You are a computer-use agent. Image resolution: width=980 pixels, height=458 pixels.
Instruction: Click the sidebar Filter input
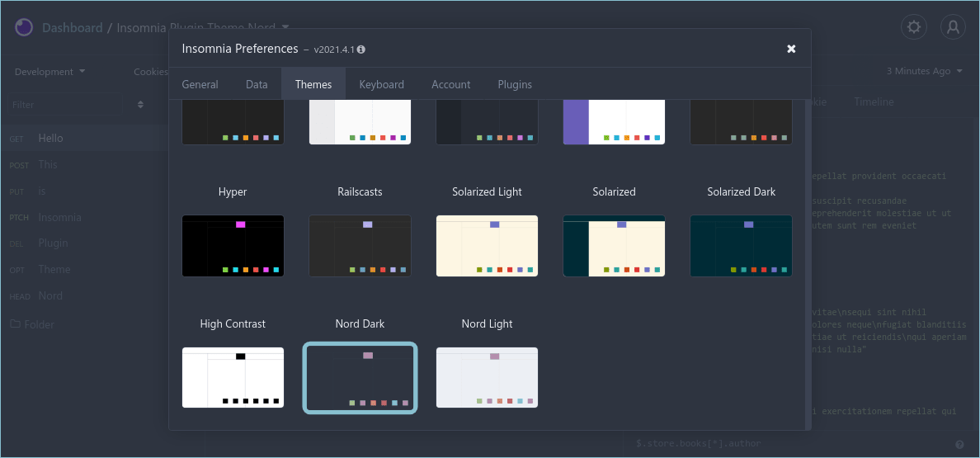[x=64, y=104]
